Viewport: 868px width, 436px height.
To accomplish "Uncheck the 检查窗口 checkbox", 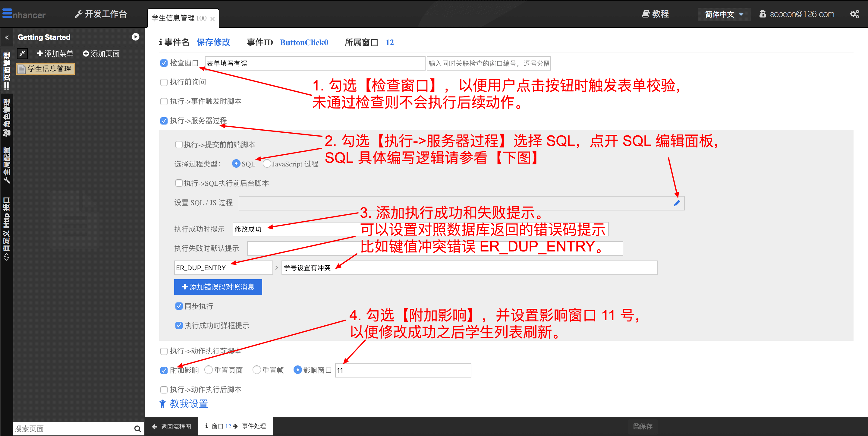I will 164,63.
